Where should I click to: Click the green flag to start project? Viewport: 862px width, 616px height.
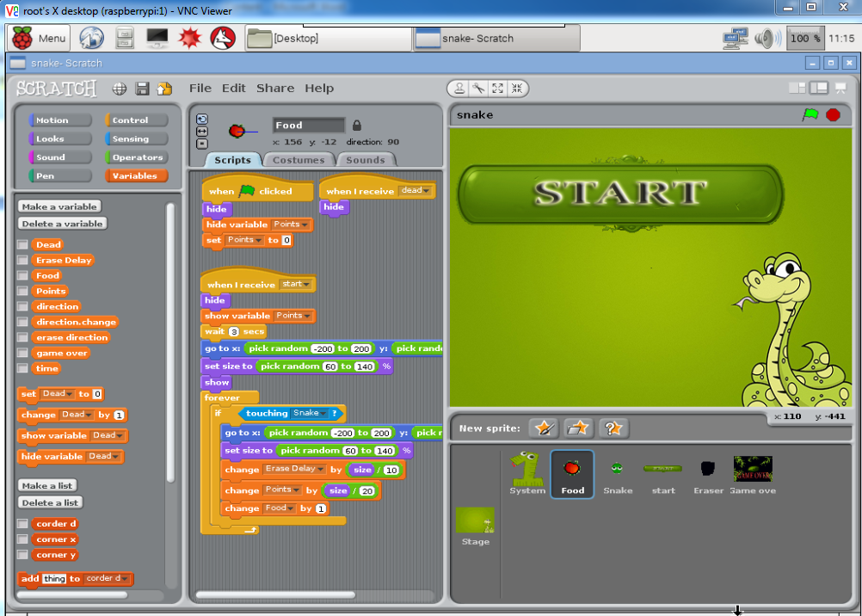coord(810,114)
